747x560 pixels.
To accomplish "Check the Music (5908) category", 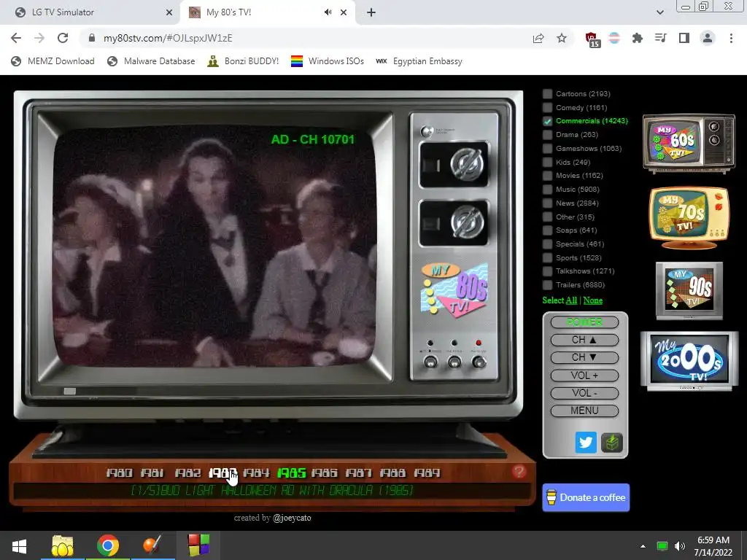I will coord(548,190).
